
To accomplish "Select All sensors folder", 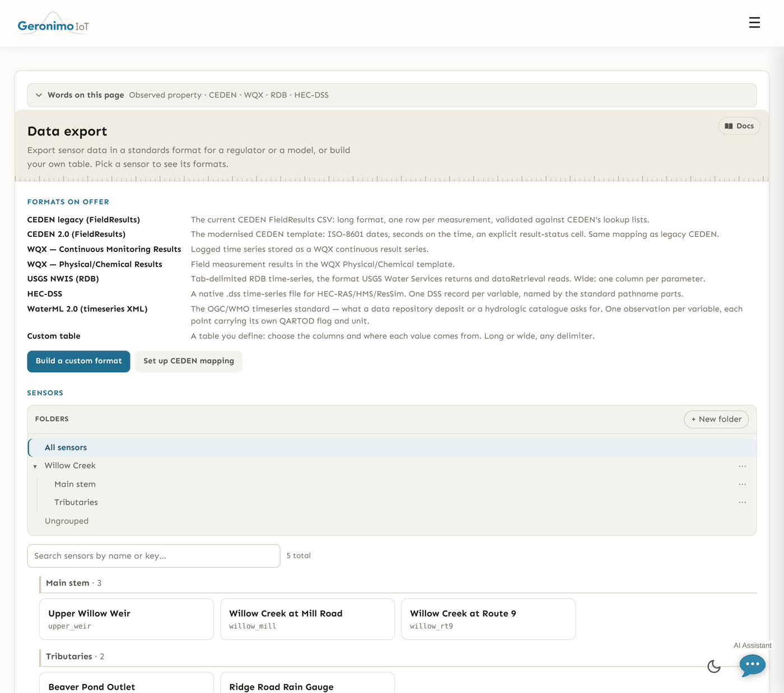I will coord(392,447).
